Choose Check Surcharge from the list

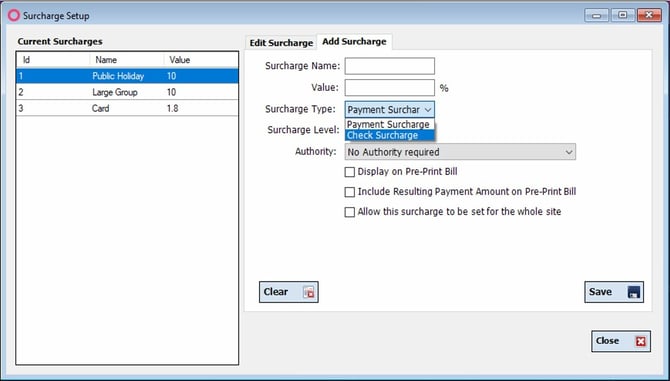(389, 135)
